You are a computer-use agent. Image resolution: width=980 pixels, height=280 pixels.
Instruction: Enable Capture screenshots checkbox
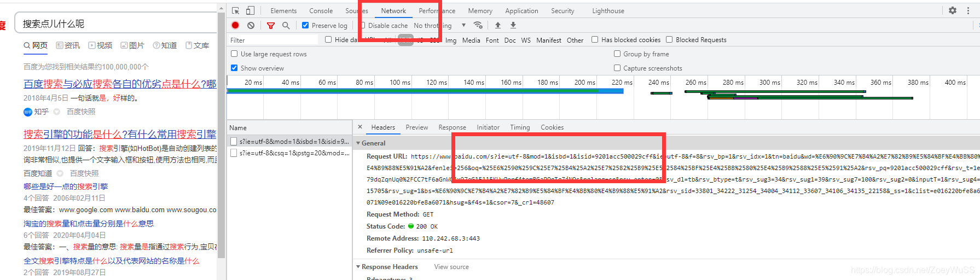tap(617, 68)
